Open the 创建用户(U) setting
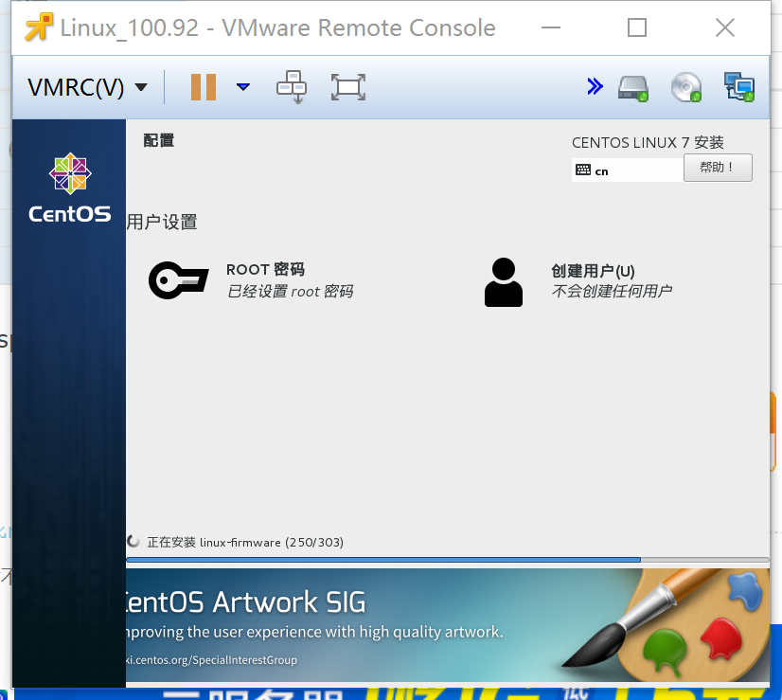This screenshot has height=700, width=782. [x=593, y=271]
